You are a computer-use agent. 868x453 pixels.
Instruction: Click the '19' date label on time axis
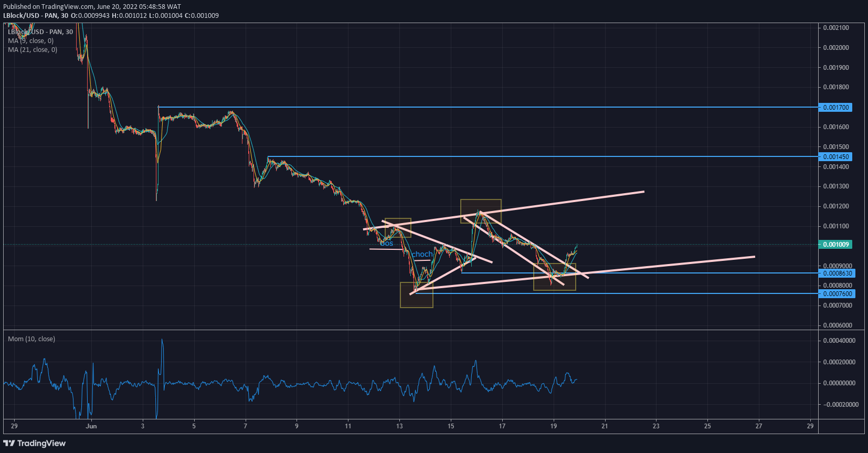pyautogui.click(x=553, y=426)
